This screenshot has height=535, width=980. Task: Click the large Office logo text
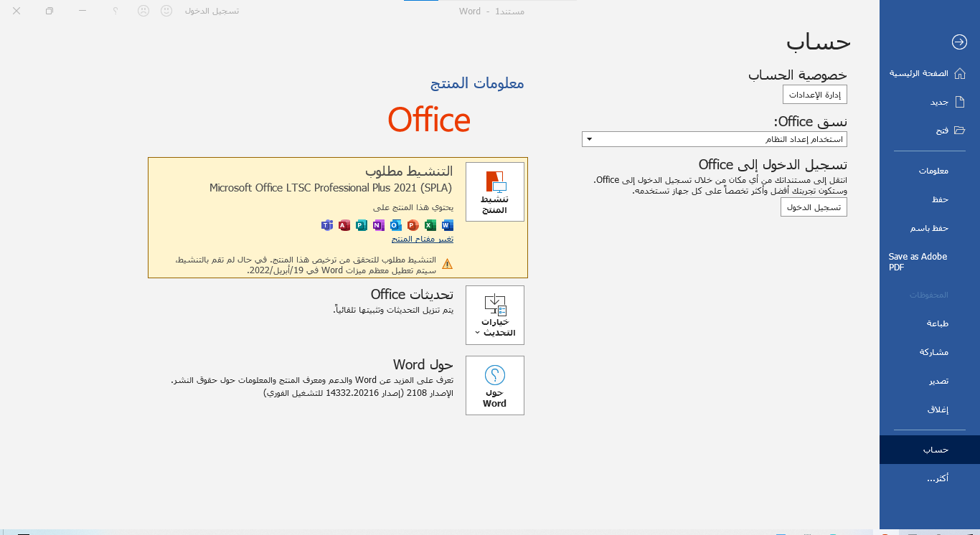(429, 120)
